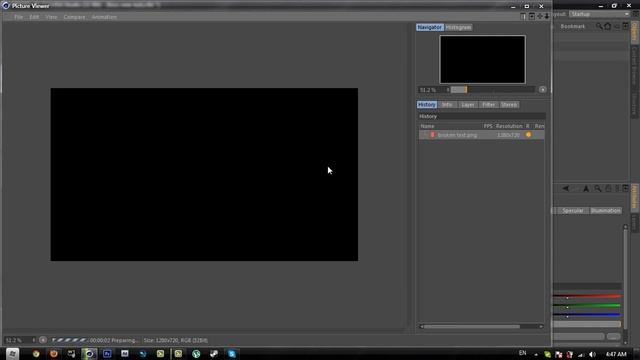The width and height of the screenshot is (640, 360).
Task: Adjust the green color slider
Action: click(x=587, y=306)
